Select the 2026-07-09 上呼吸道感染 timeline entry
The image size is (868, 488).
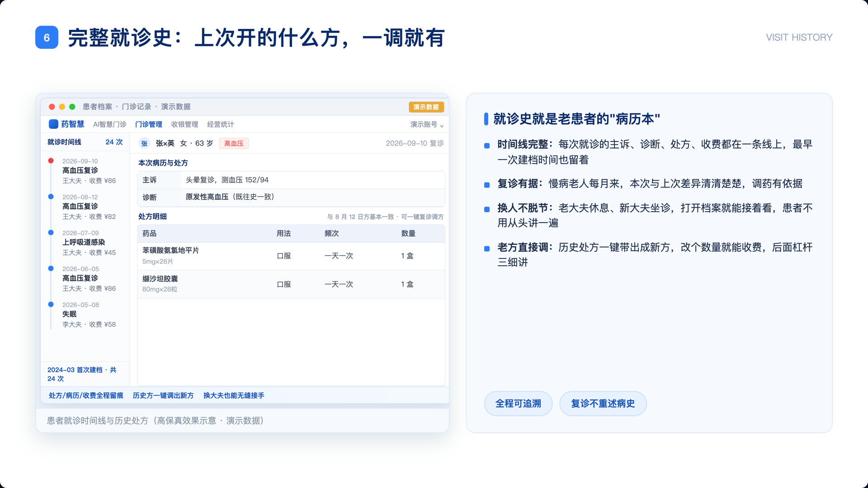click(85, 243)
